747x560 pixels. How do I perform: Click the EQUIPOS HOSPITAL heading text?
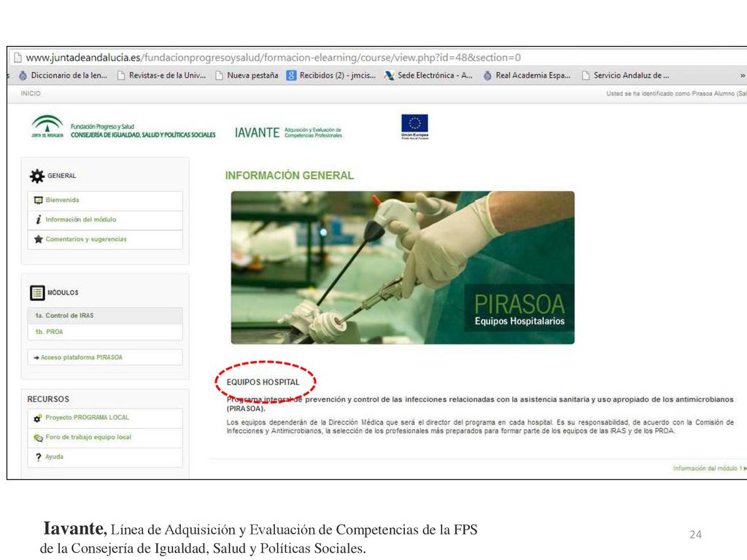point(263,382)
